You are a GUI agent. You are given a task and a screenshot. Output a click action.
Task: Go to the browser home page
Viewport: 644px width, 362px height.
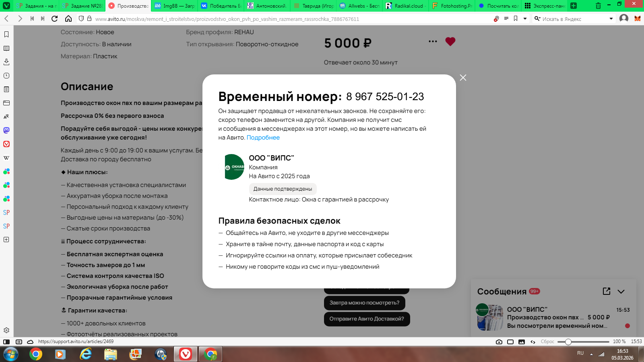tap(68, 19)
